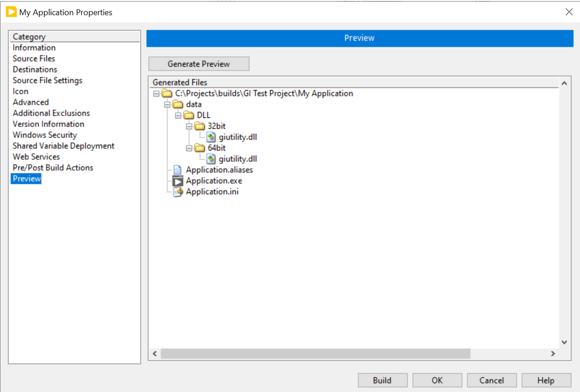Screen dimensions: 580x392
Task: Click the Application.ini file icon
Action: click(x=178, y=192)
